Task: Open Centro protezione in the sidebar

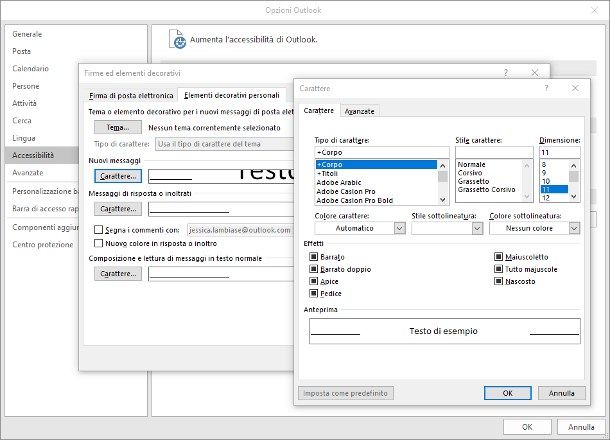Action: [43, 244]
